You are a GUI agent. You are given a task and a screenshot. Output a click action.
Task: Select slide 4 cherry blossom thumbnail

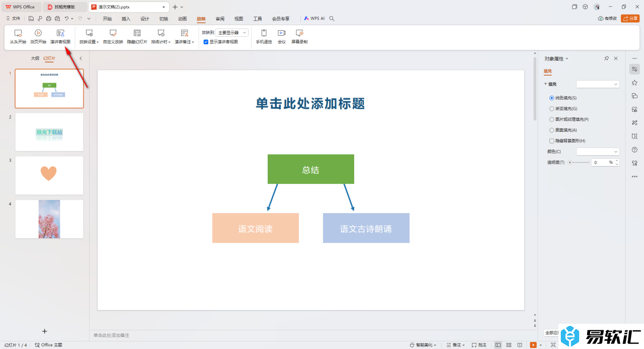pyautogui.click(x=49, y=219)
